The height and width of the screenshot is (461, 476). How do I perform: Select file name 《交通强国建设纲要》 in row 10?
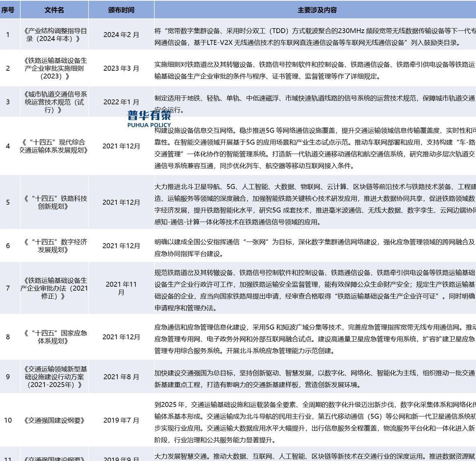pos(54,421)
